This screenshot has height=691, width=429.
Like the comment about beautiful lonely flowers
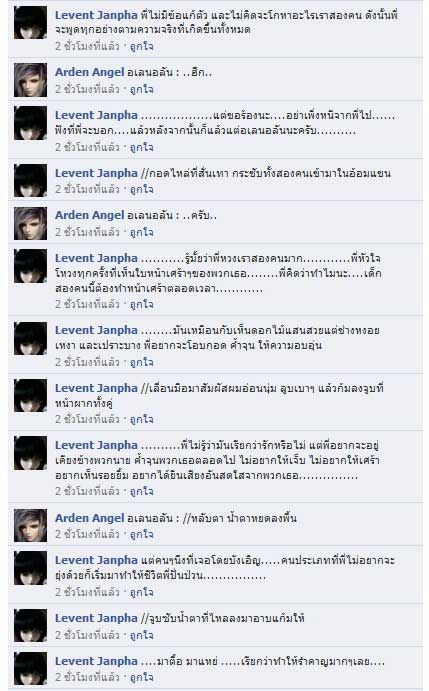(142, 362)
